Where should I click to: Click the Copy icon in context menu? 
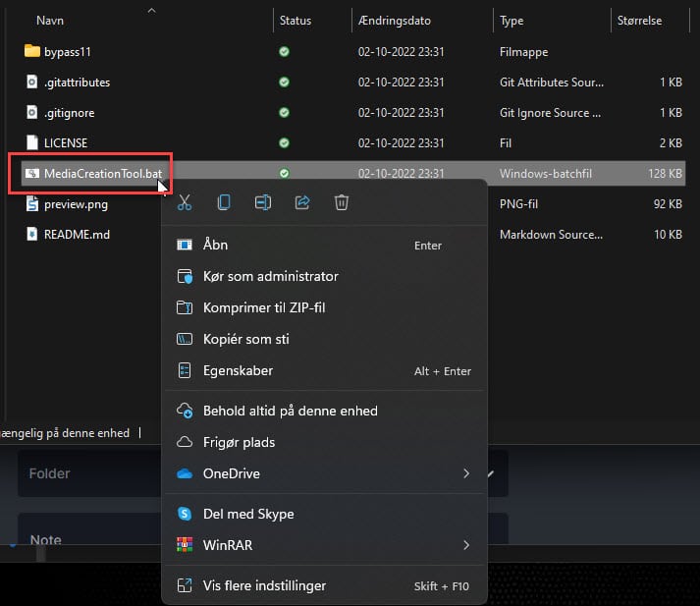coord(224,202)
